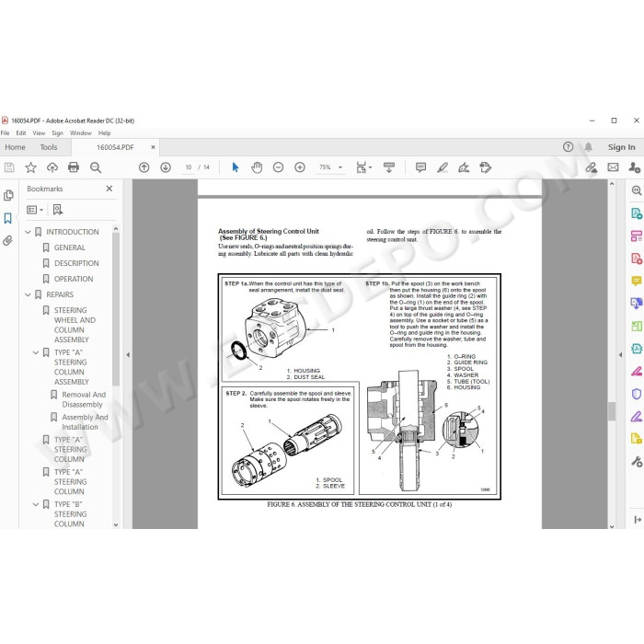Select the hand pan tool
Screen dimensions: 644x644
pyautogui.click(x=257, y=167)
